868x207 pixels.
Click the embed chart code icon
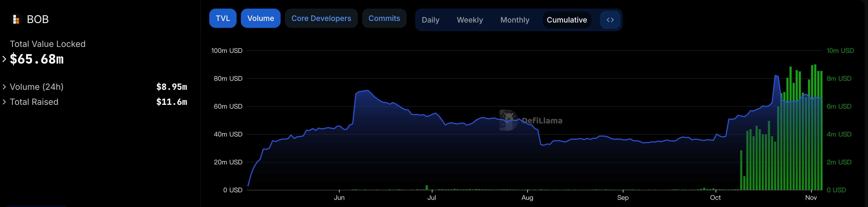click(x=610, y=20)
